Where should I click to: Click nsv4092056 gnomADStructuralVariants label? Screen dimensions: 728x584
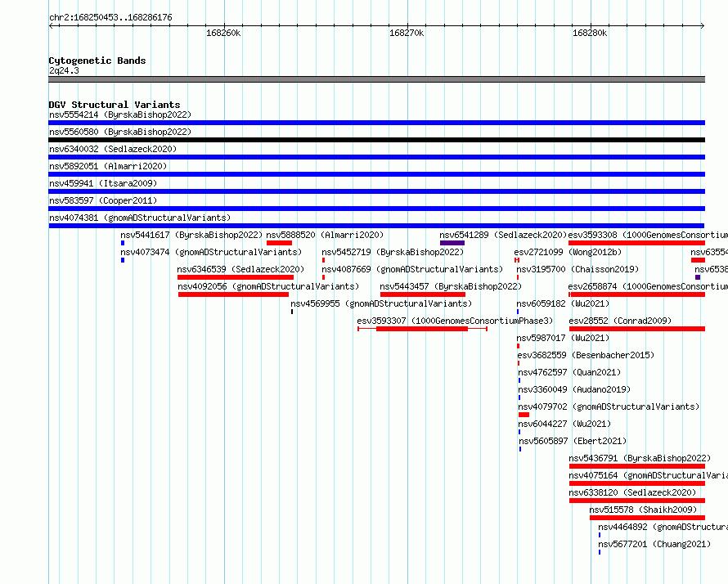tap(268, 286)
